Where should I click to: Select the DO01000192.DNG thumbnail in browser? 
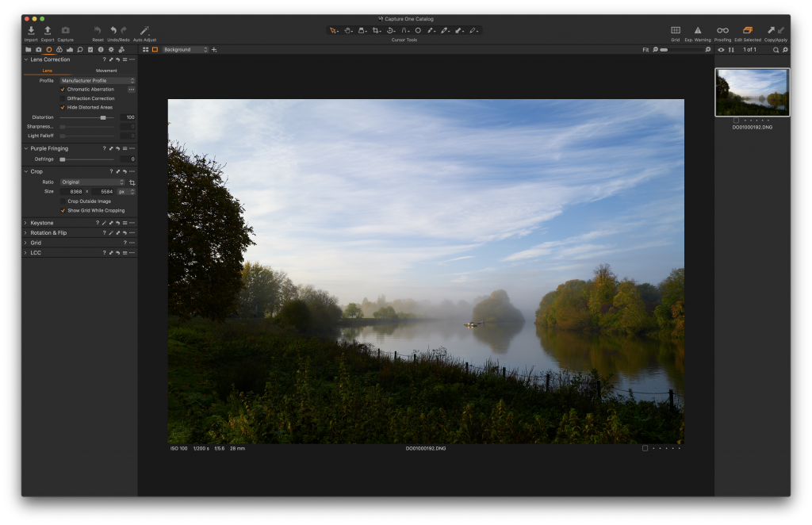tap(753, 93)
